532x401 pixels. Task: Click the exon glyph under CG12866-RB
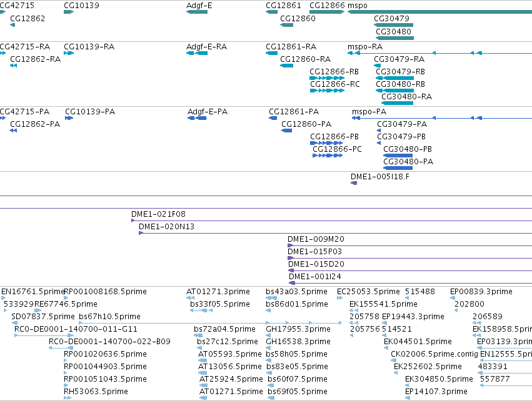tap(327, 78)
